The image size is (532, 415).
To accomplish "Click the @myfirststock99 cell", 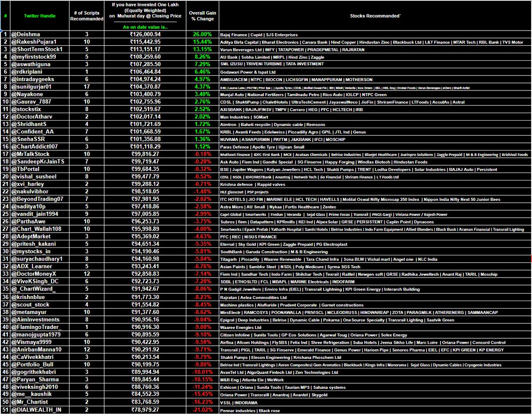I will coord(39,57).
